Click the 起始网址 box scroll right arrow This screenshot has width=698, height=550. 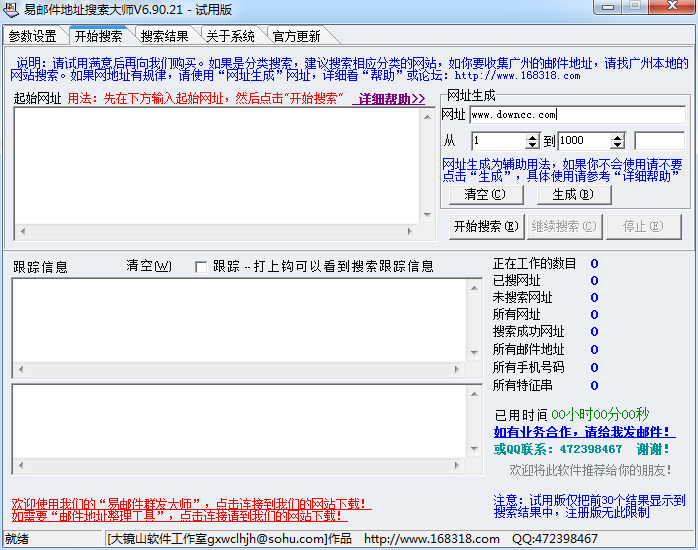click(x=410, y=231)
